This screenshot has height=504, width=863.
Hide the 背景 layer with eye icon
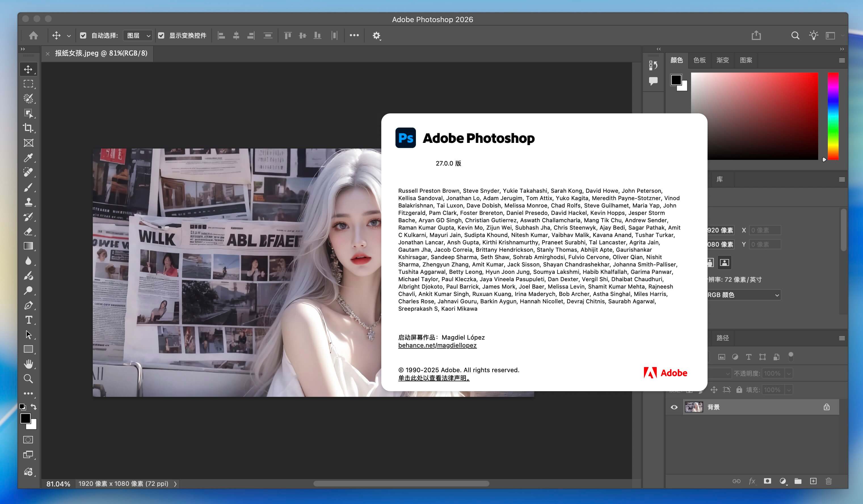point(674,407)
